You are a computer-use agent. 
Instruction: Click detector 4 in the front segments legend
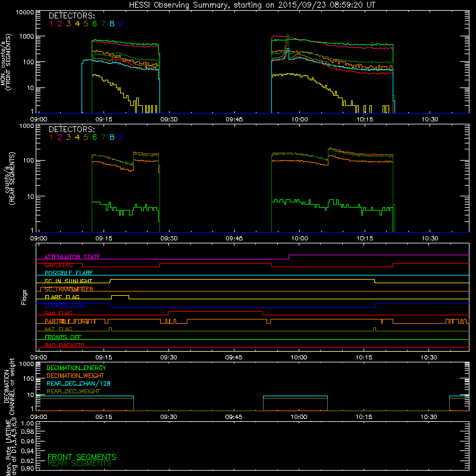coord(77,24)
